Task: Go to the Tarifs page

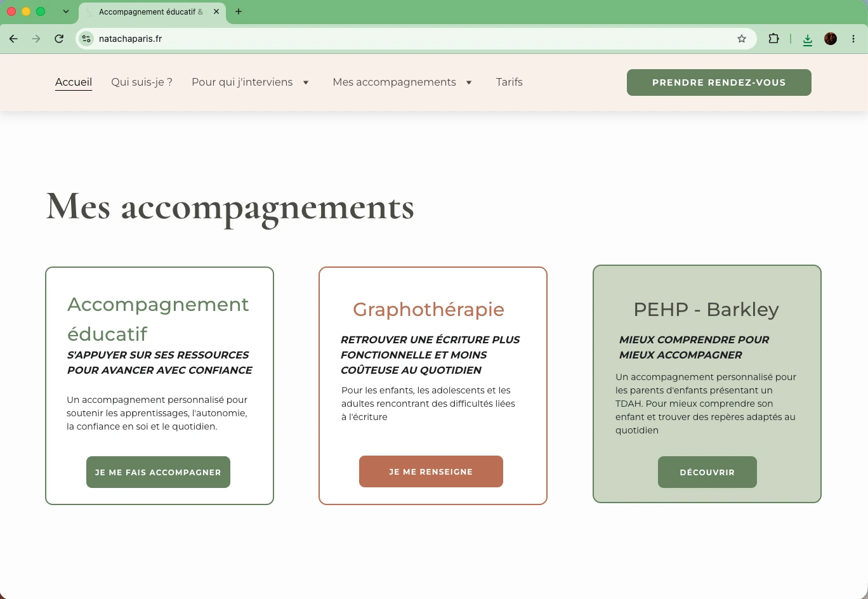Action: [510, 82]
